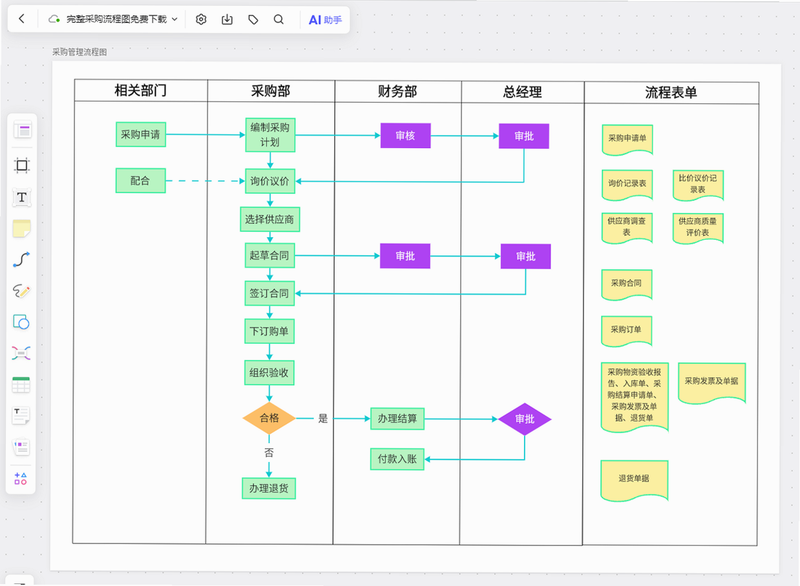Screen dimensions: 800x586
Task: Select the 办理结算 node
Action: pyautogui.click(x=397, y=419)
